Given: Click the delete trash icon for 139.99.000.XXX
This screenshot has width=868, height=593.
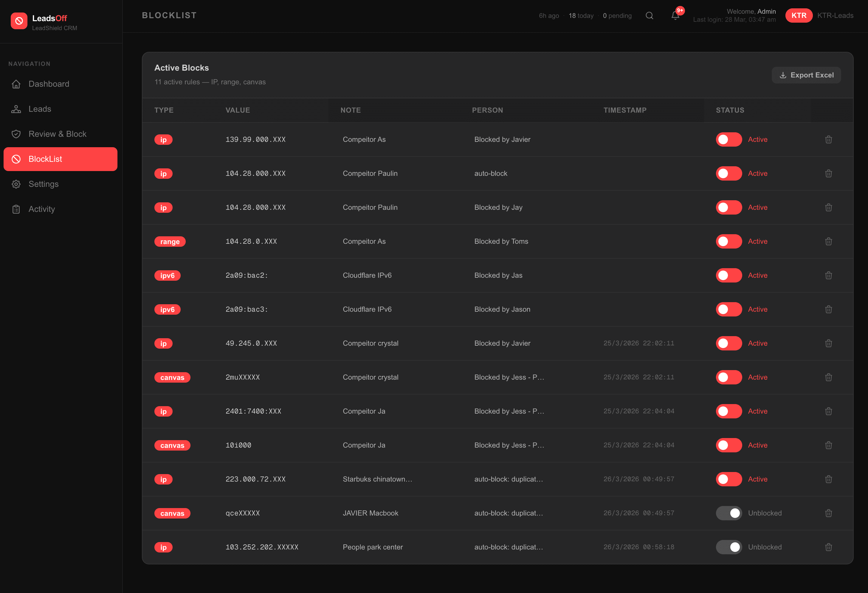Looking at the screenshot, I should coord(828,139).
